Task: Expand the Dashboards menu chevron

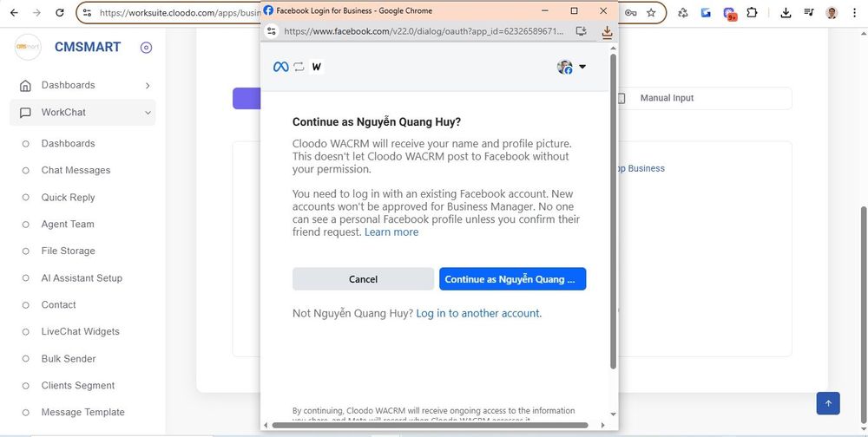Action: click(x=148, y=85)
